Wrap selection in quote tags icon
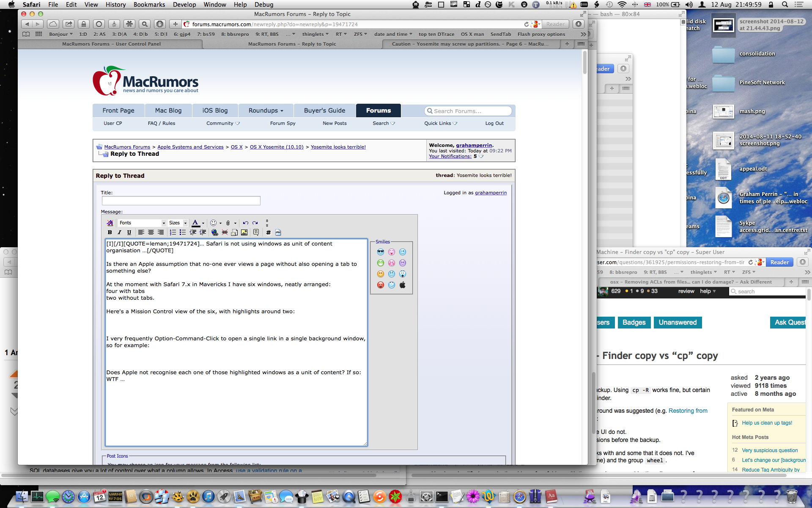Image resolution: width=812 pixels, height=508 pixels. pyautogui.click(x=256, y=232)
